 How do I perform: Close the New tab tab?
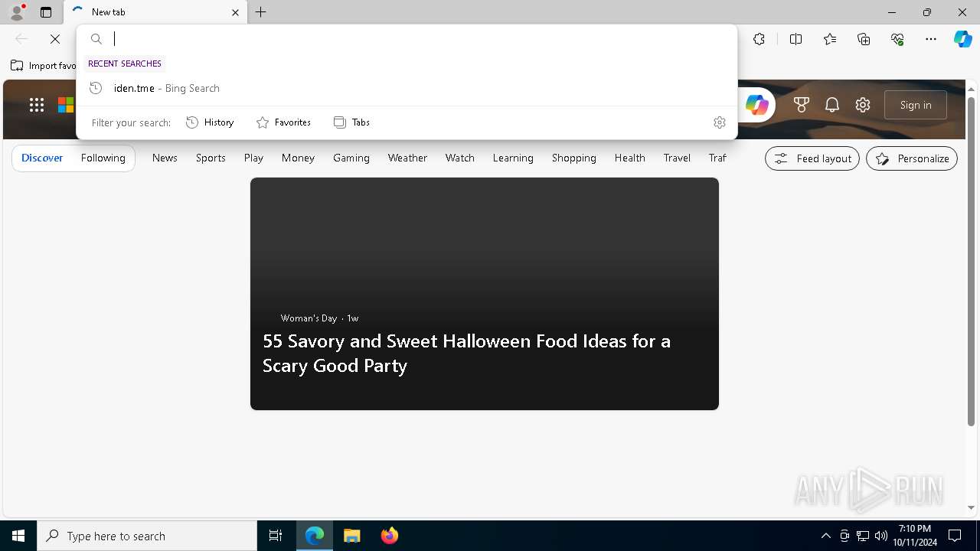click(x=235, y=12)
